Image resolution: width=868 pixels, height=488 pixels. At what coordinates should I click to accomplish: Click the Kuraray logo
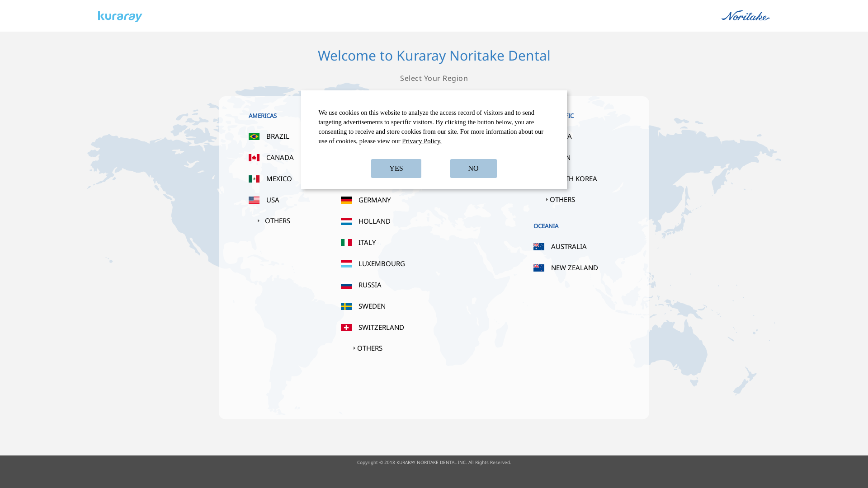pos(120,17)
